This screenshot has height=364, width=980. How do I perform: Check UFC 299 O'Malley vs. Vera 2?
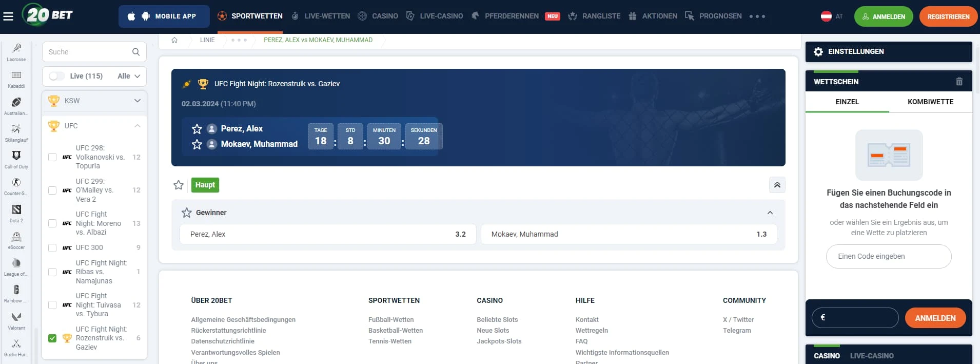tap(52, 190)
